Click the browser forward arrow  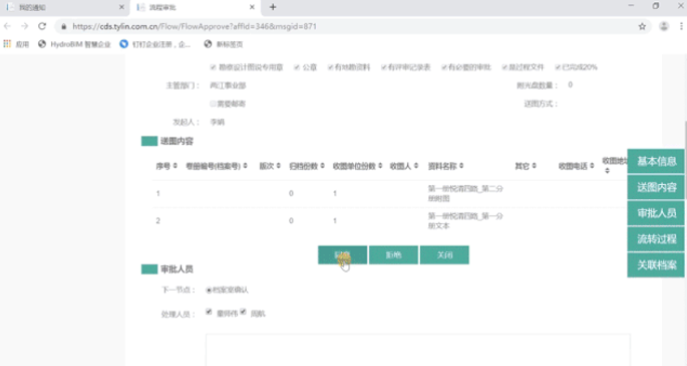point(25,26)
